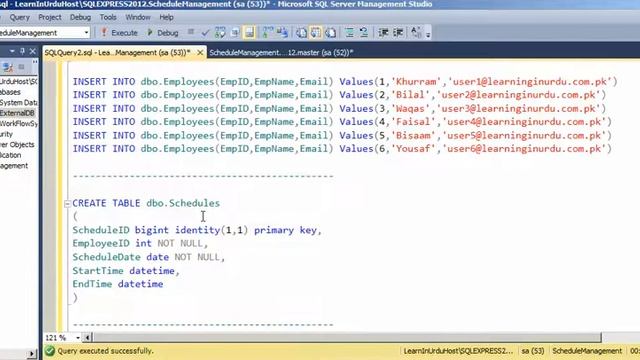Click the 'Bisaam' INSERT statement line
640x360 pixels.
pos(342,136)
